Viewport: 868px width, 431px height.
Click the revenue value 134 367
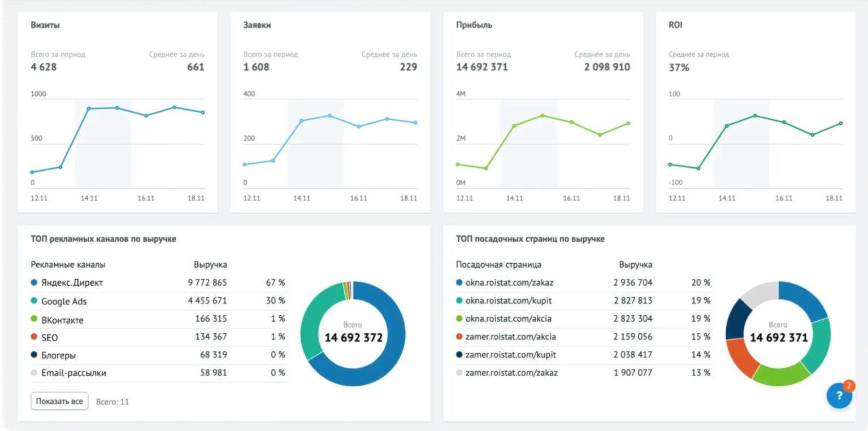[211, 337]
